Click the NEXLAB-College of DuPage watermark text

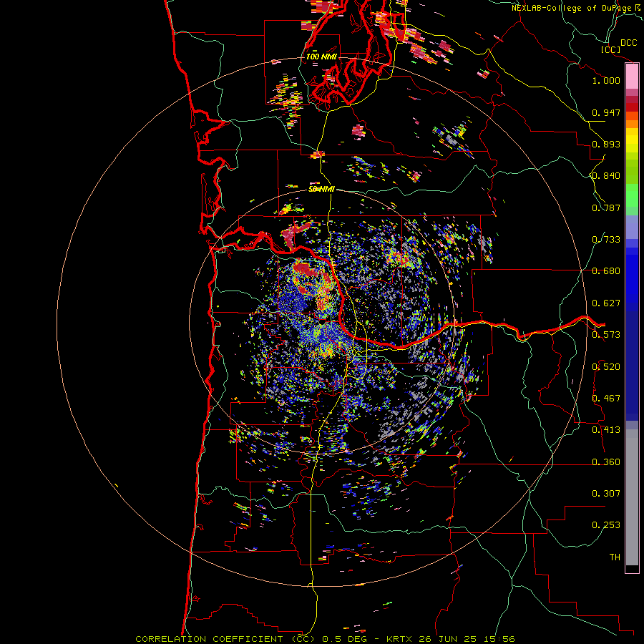573,8
